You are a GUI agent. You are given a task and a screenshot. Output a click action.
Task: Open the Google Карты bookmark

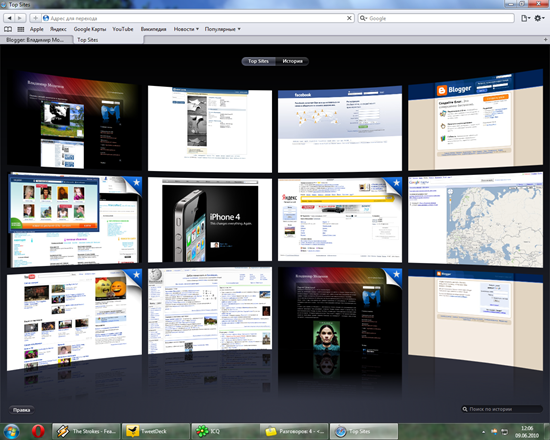90,29
